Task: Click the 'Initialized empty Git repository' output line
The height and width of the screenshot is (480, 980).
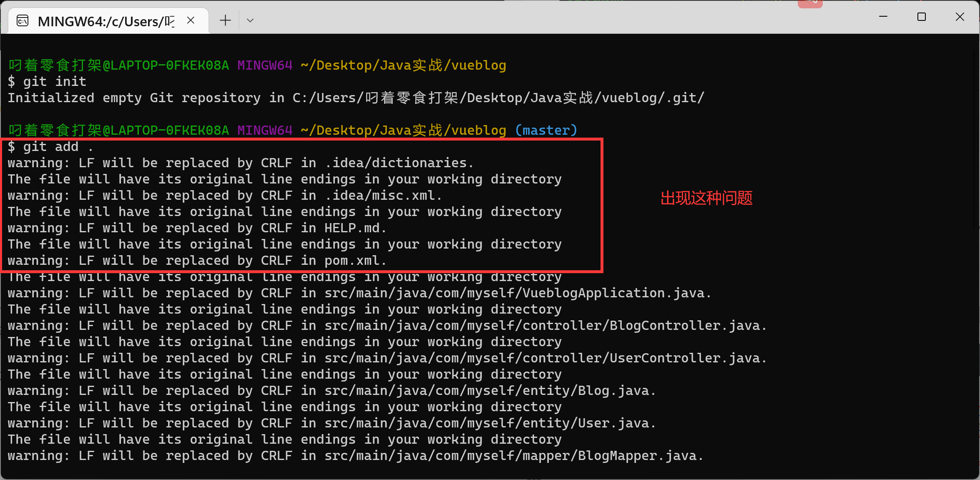Action: click(x=356, y=98)
